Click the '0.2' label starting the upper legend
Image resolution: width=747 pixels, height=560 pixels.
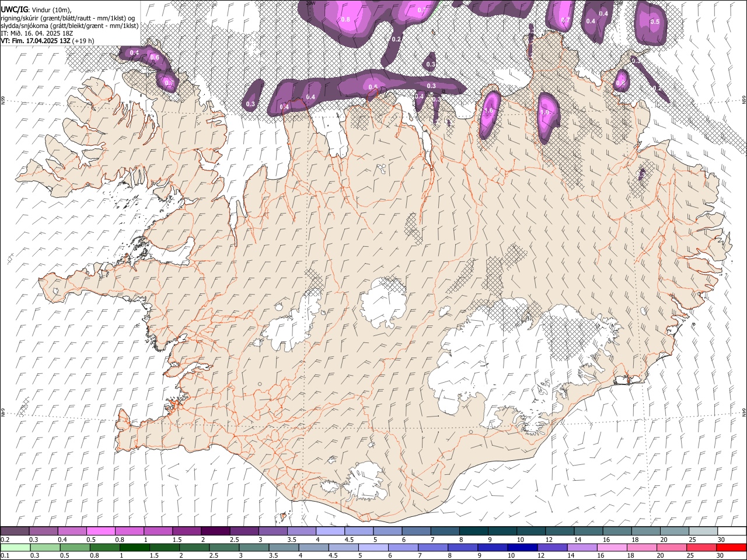(6, 540)
